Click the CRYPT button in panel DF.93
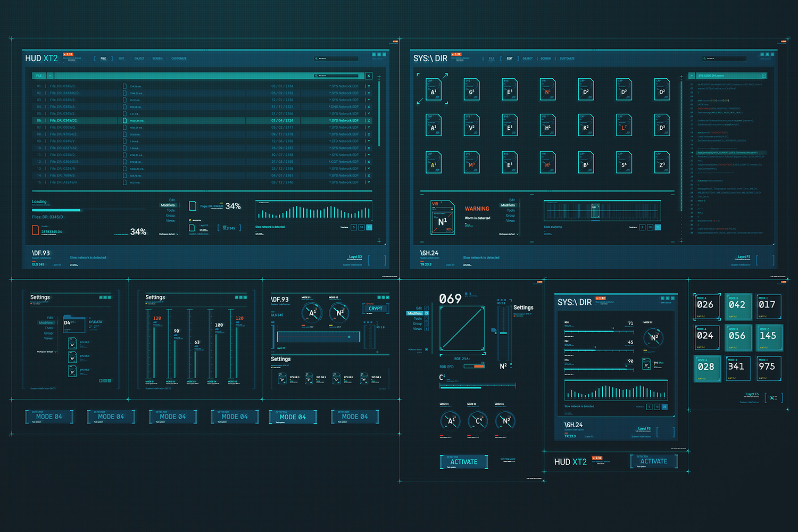Image resolution: width=798 pixels, height=532 pixels. click(x=376, y=308)
